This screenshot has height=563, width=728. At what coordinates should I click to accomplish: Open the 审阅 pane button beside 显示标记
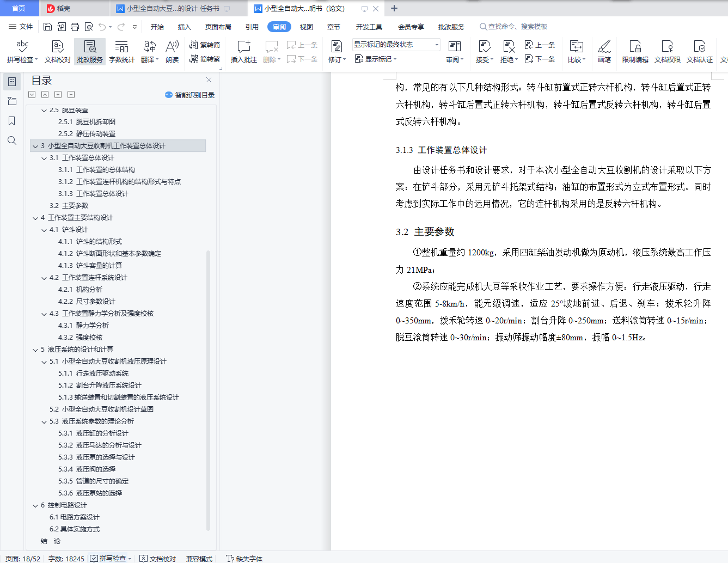(x=455, y=52)
